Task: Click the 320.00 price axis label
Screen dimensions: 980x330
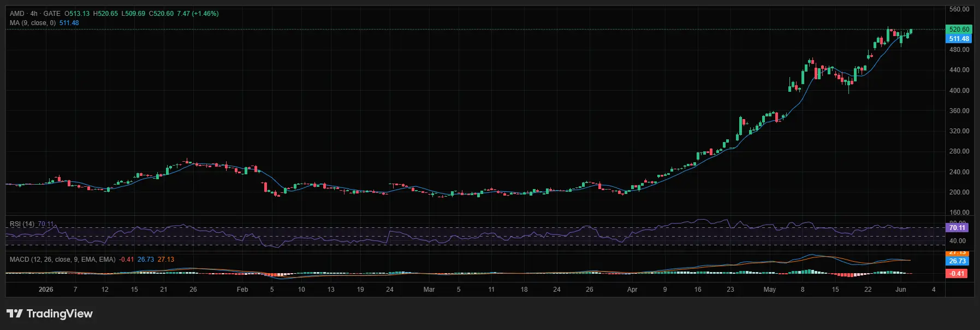Action: (x=959, y=131)
